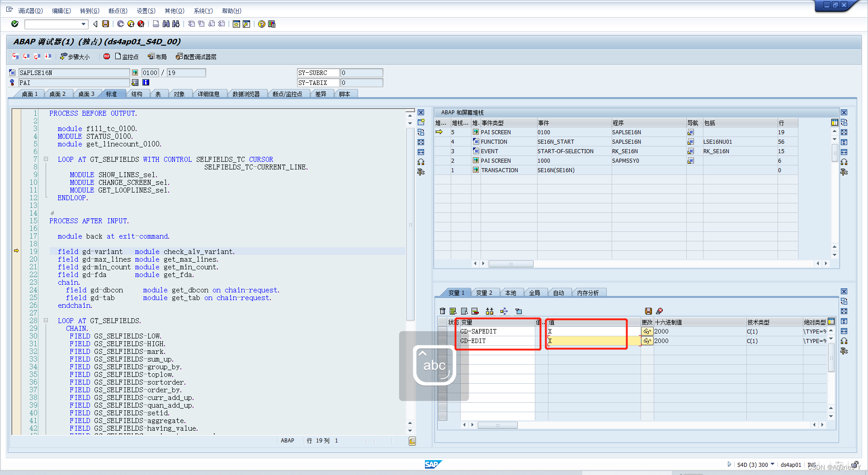Open the 调试器(D) menu

30,11
